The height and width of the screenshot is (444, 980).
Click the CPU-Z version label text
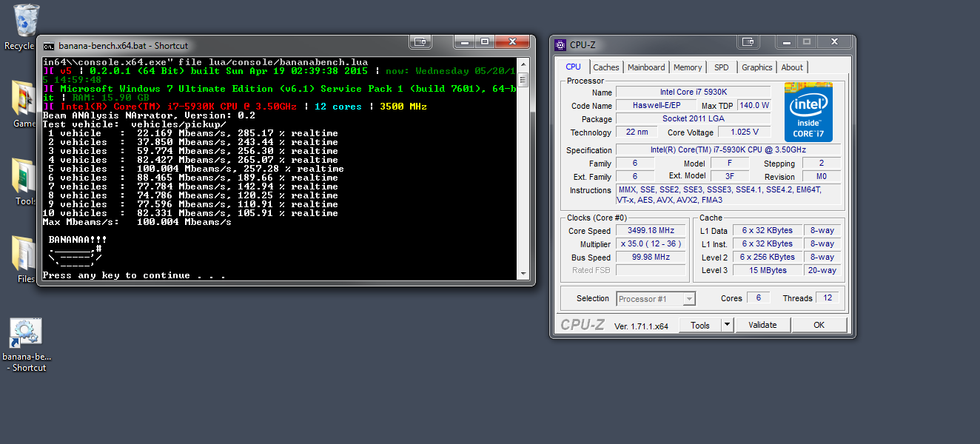click(x=642, y=326)
